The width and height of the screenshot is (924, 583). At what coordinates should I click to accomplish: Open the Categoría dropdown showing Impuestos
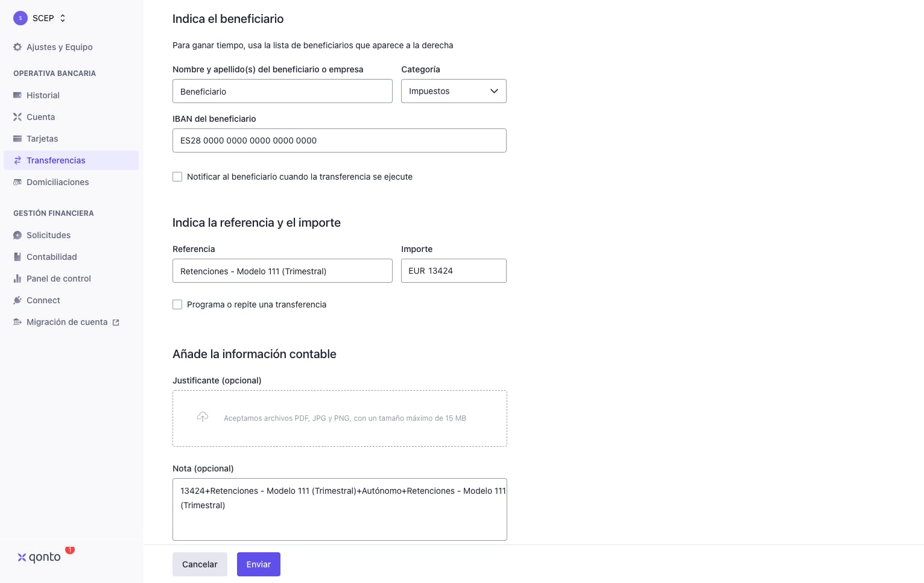[454, 91]
